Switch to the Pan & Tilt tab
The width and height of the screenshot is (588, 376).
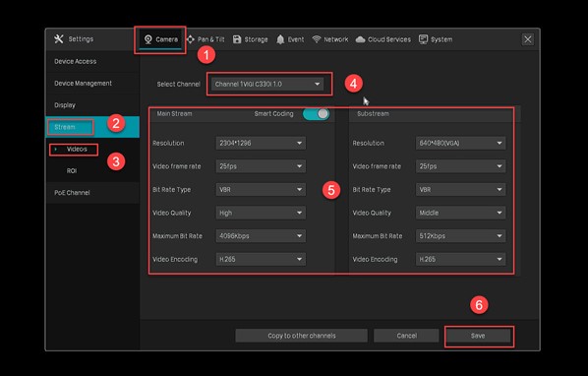pos(206,39)
